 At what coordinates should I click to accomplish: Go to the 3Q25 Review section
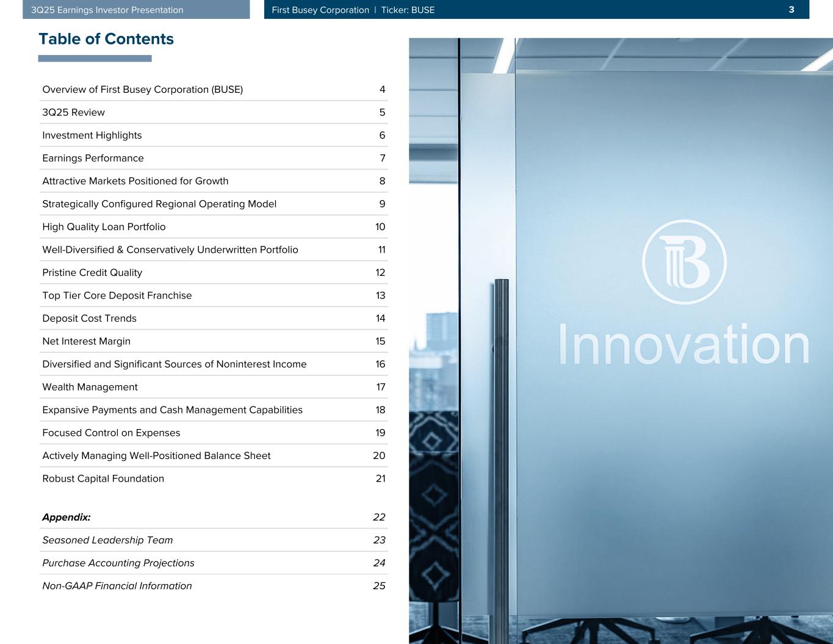click(73, 112)
